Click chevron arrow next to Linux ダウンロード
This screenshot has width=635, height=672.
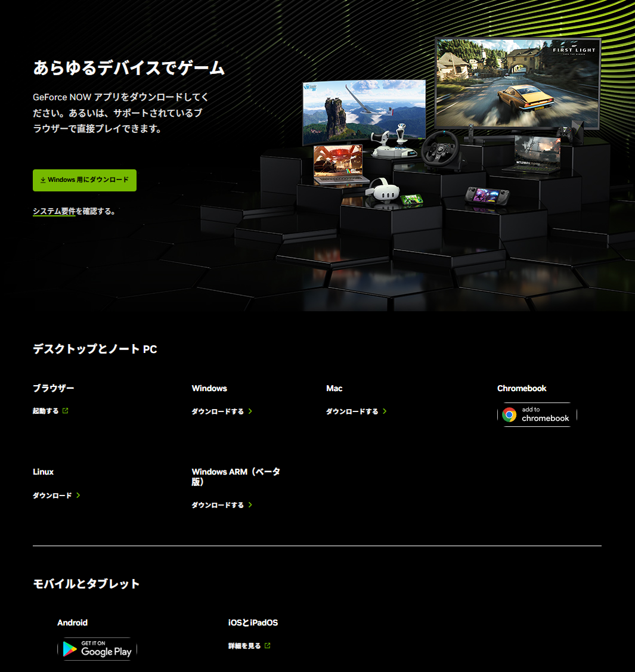click(x=78, y=496)
